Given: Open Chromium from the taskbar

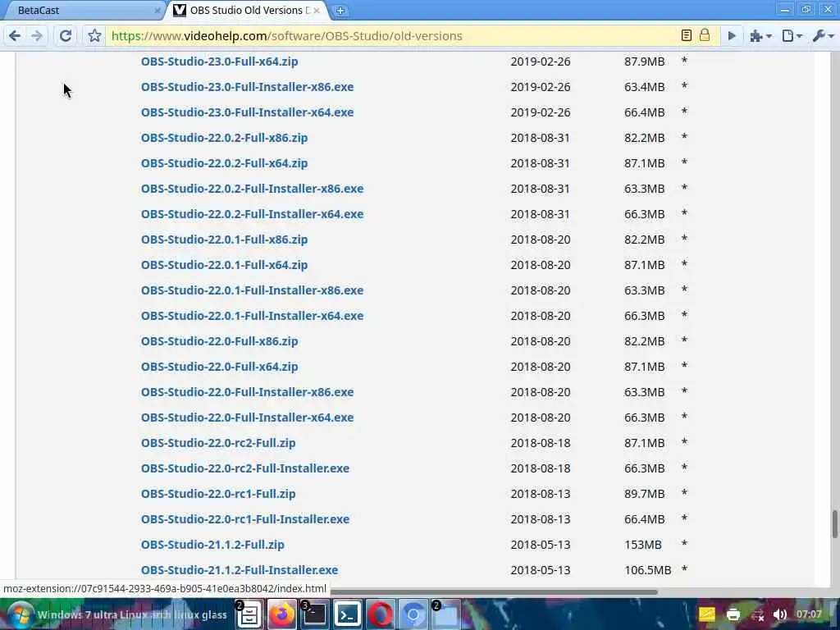Looking at the screenshot, I should [x=413, y=614].
